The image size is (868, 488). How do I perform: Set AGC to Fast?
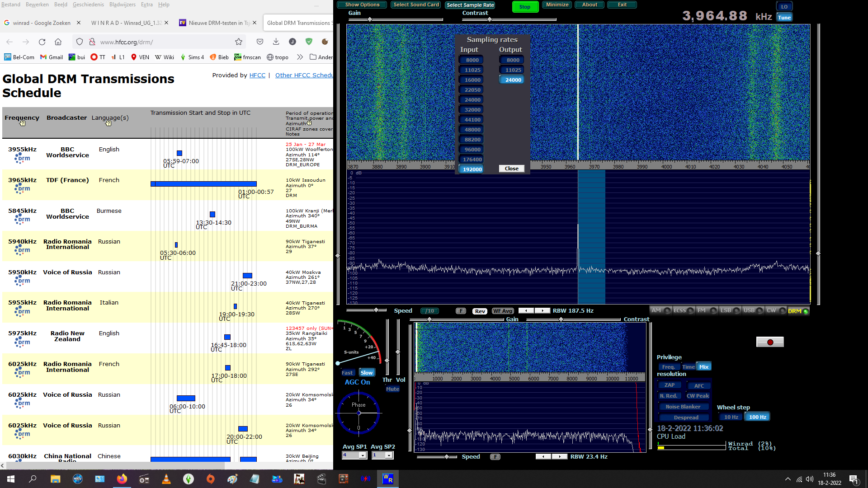[347, 373]
